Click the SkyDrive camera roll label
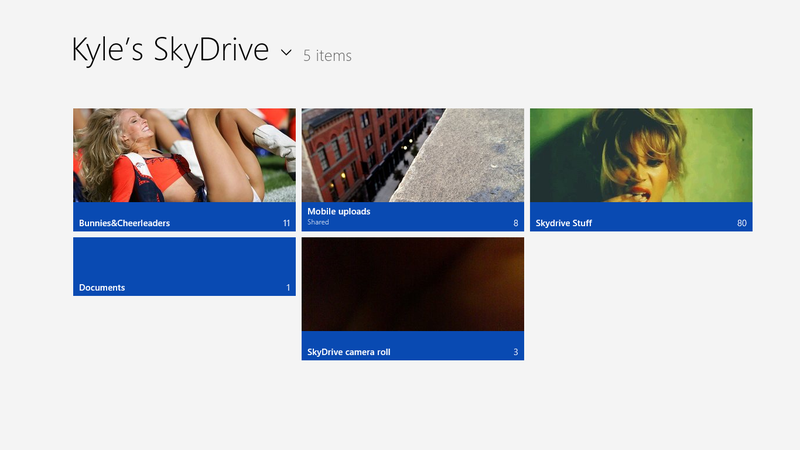The height and width of the screenshot is (450, 800). click(349, 352)
